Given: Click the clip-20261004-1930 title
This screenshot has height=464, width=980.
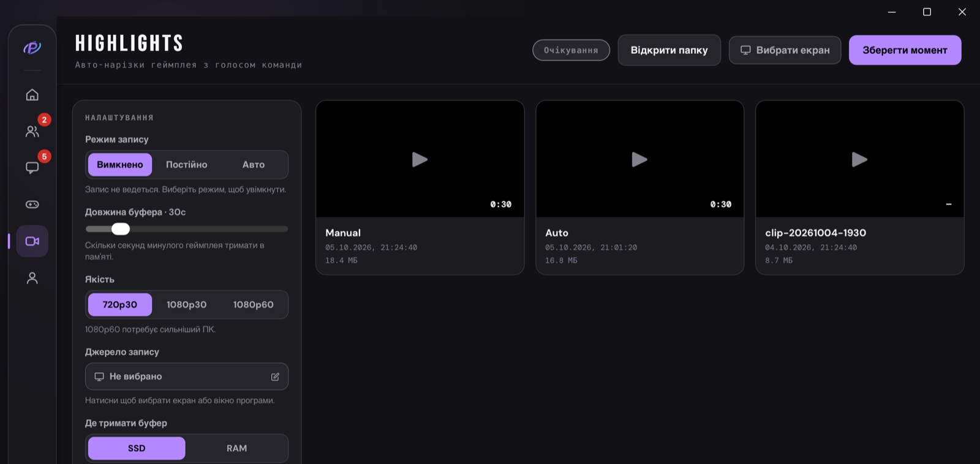Looking at the screenshot, I should [x=816, y=233].
